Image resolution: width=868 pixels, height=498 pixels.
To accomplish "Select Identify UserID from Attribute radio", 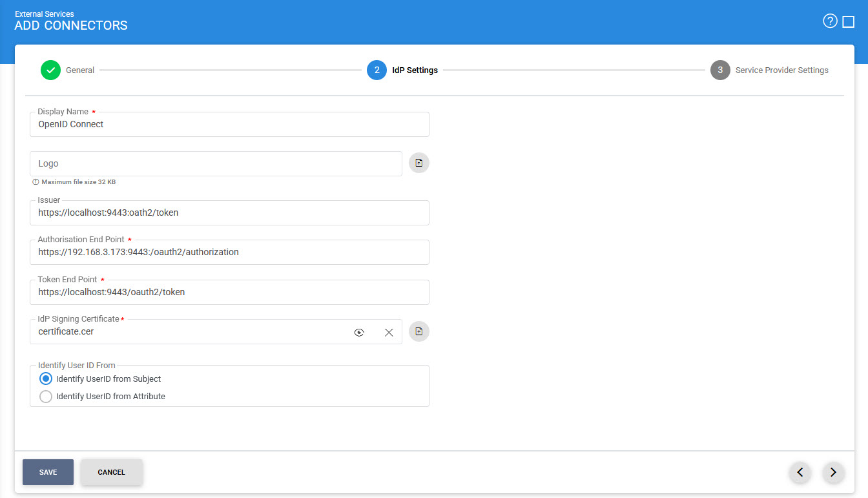I will tap(46, 396).
